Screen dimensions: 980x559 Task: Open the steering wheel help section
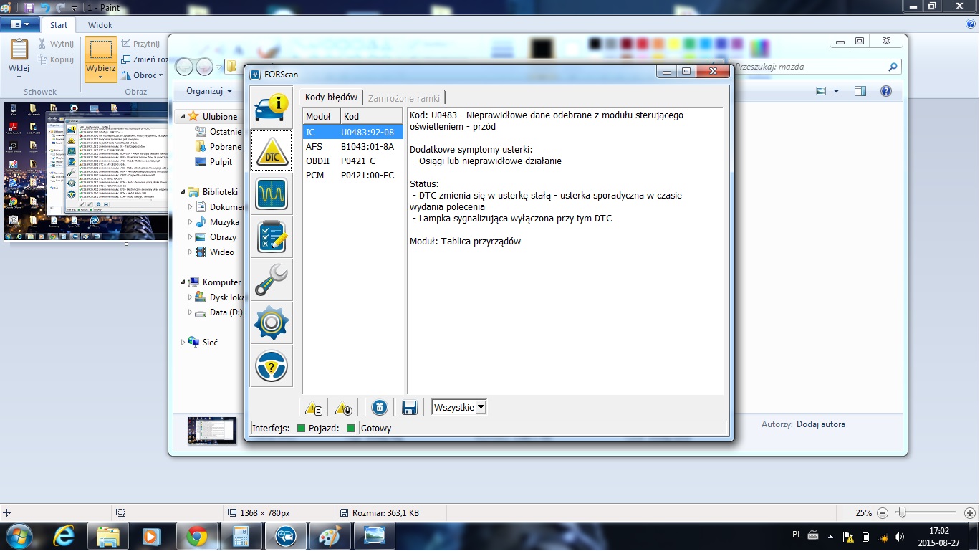(271, 366)
